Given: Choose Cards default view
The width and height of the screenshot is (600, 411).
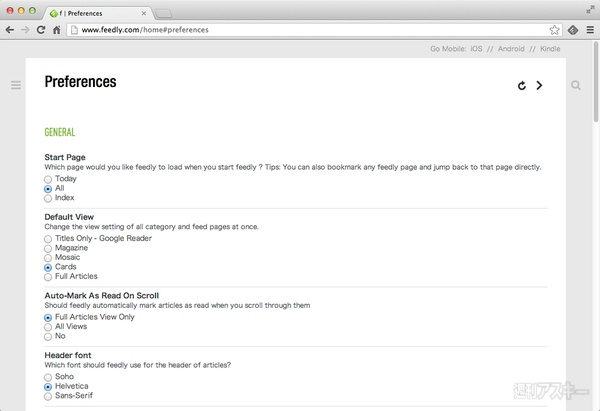Looking at the screenshot, I should [48, 267].
